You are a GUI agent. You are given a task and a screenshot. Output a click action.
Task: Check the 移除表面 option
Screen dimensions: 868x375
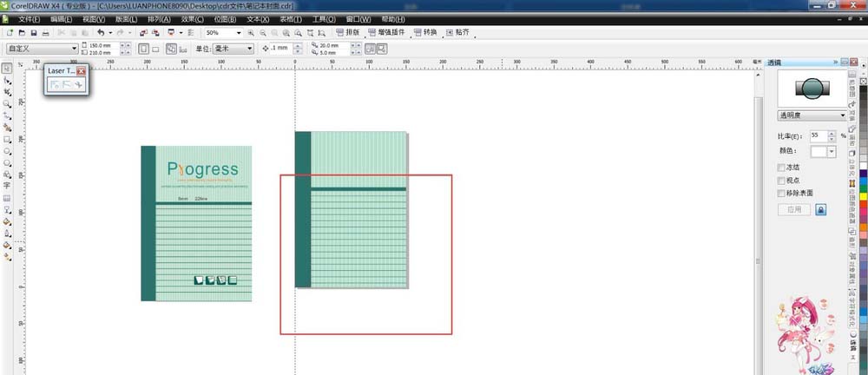point(781,194)
